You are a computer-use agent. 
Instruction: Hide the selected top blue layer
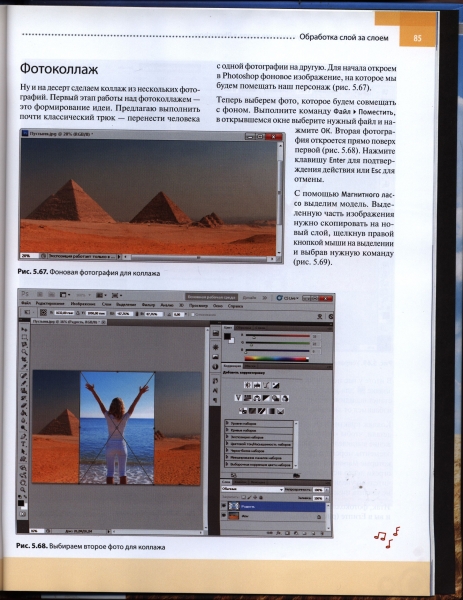coord(224,506)
